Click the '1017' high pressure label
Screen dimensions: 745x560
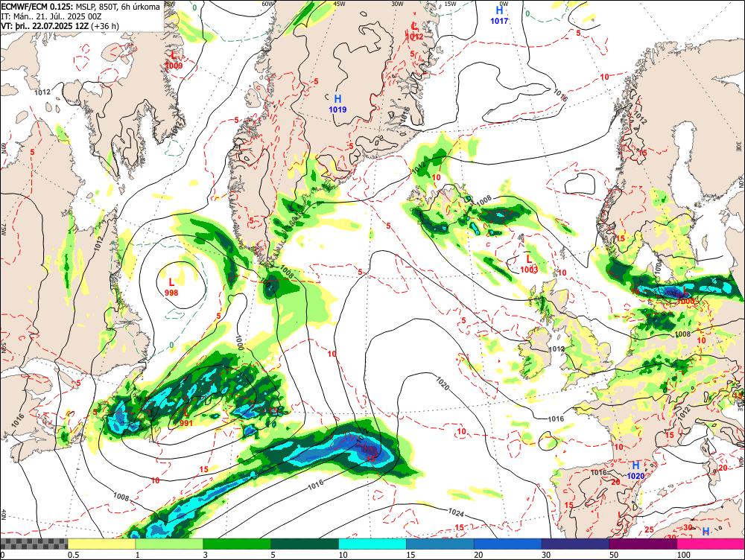click(x=499, y=21)
